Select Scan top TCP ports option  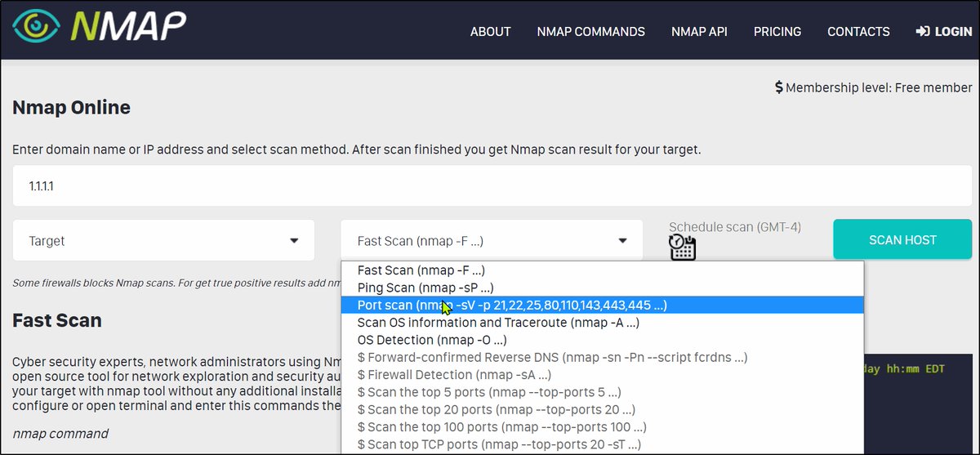point(602,444)
